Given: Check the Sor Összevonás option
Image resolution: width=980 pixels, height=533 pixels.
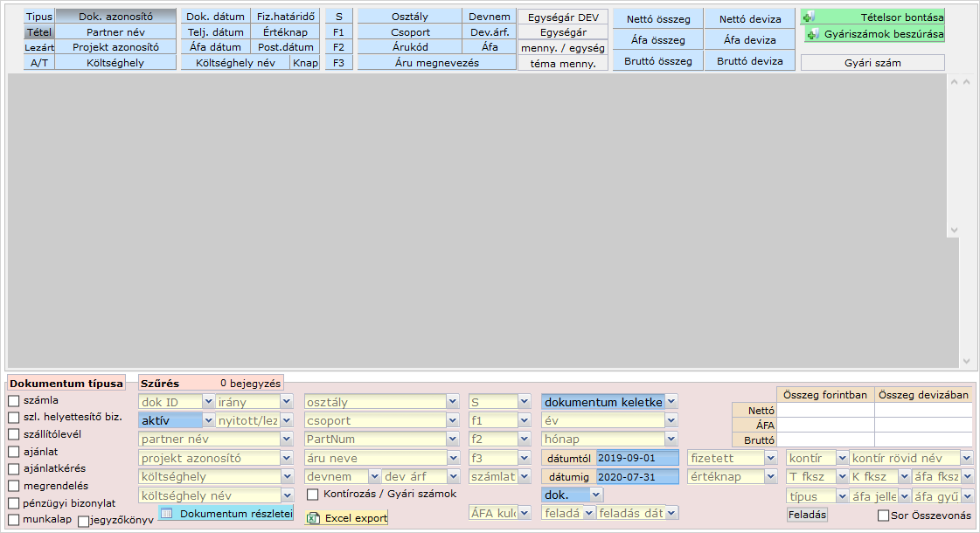Looking at the screenshot, I should tap(883, 516).
